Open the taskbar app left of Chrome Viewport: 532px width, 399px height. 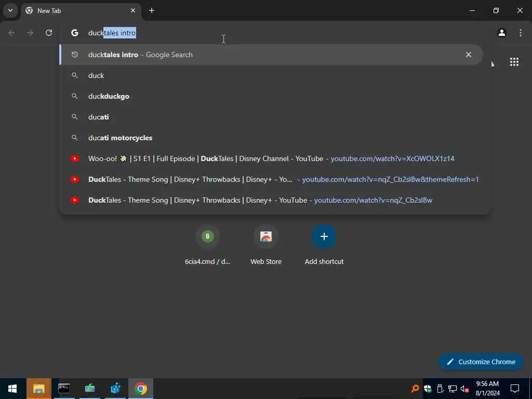pyautogui.click(x=115, y=389)
